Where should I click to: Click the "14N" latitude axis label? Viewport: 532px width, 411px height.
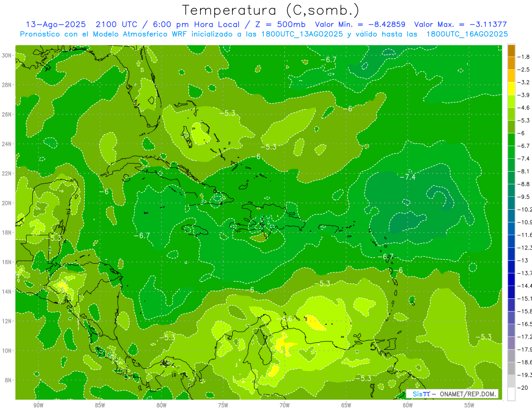tap(7, 291)
